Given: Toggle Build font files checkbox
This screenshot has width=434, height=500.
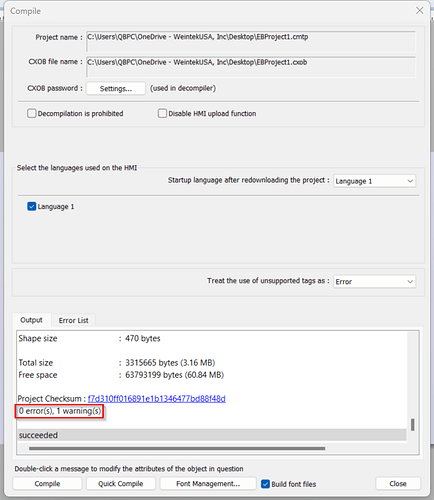Looking at the screenshot, I should (x=265, y=484).
